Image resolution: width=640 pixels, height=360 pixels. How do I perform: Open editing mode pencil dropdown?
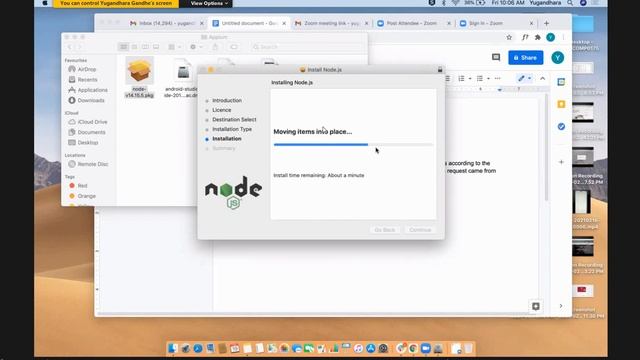(524, 78)
